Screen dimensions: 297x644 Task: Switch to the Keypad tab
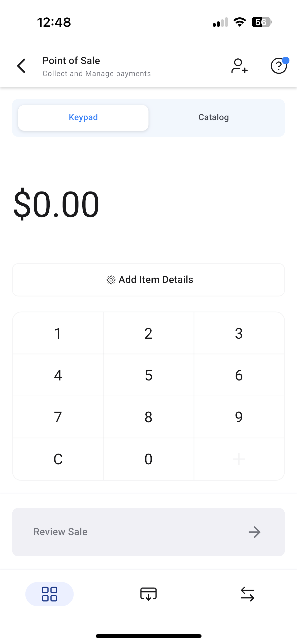tap(83, 117)
